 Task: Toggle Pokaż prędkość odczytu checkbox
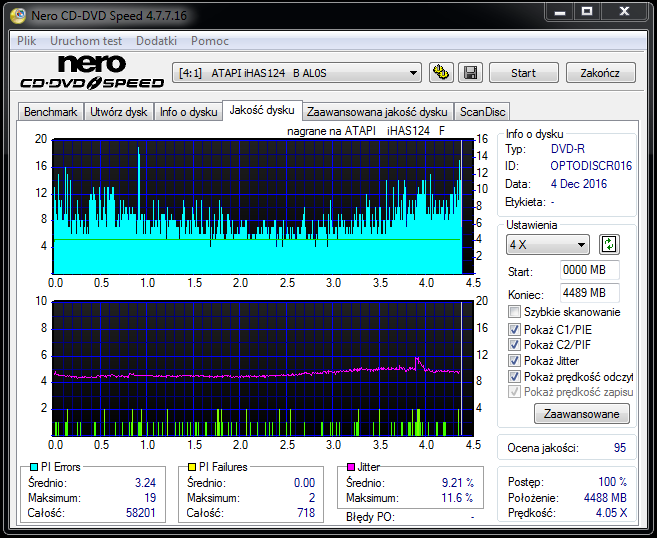(514, 376)
